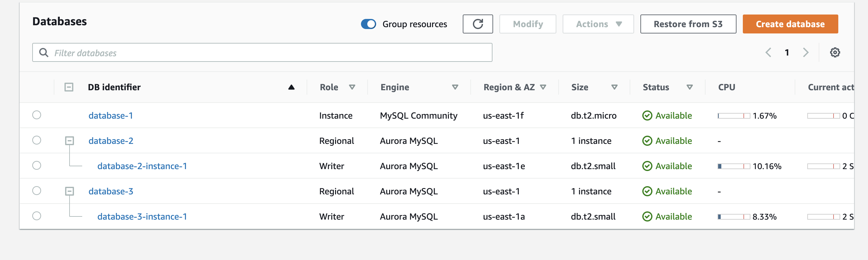Click the Status column sort triangle
The width and height of the screenshot is (868, 260).
689,87
